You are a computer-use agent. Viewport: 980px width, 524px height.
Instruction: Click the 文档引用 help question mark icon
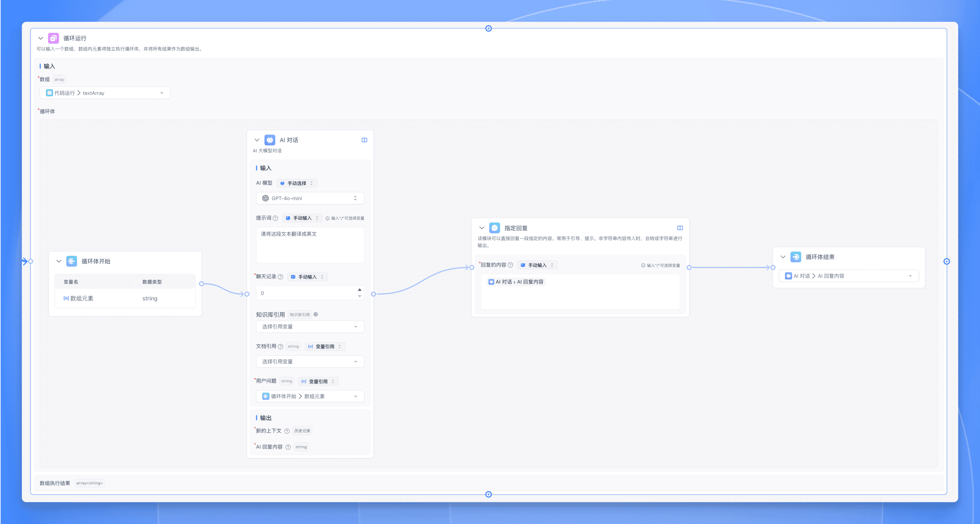[280, 346]
